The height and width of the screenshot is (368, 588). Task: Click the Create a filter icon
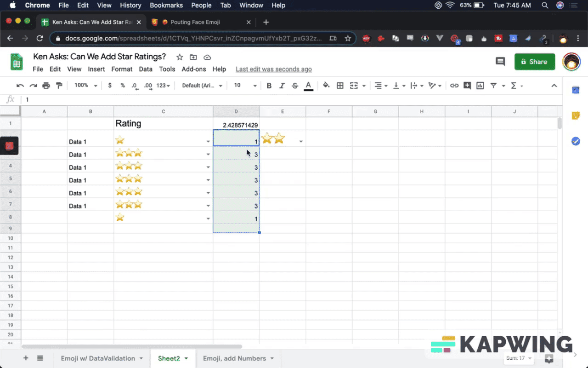[x=493, y=86]
